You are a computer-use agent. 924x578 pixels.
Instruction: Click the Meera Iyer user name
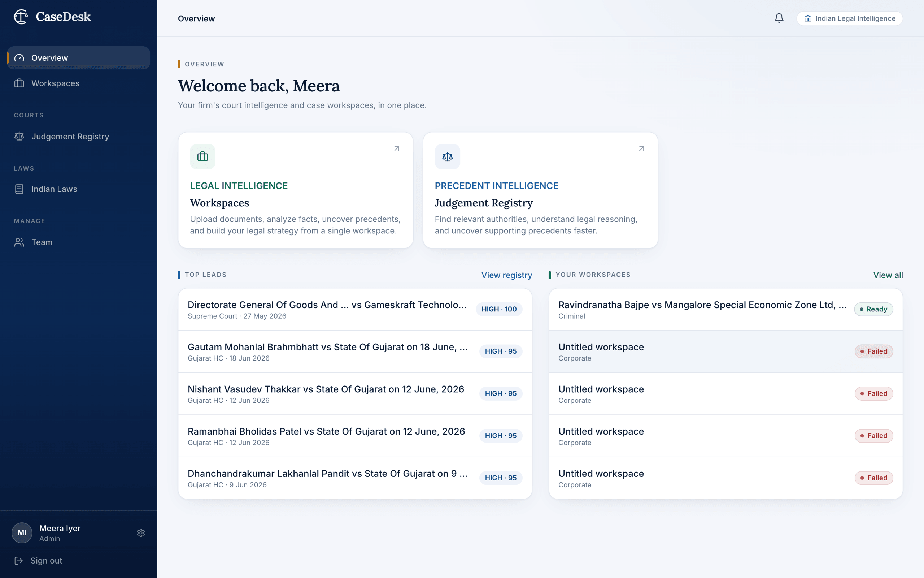tap(60, 528)
